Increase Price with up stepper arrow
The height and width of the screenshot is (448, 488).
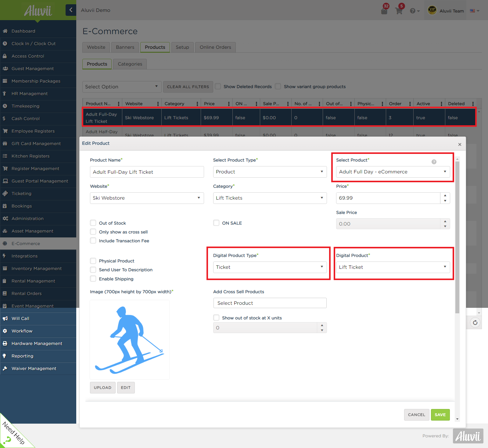[x=445, y=195]
